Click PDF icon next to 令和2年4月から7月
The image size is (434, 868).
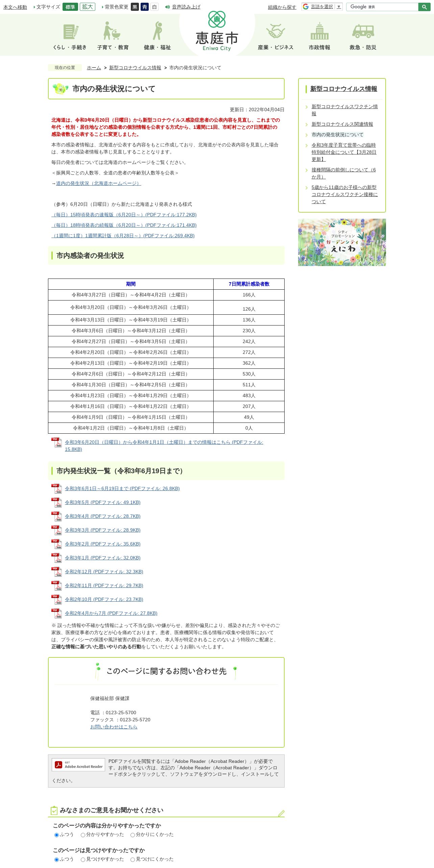pos(56,613)
